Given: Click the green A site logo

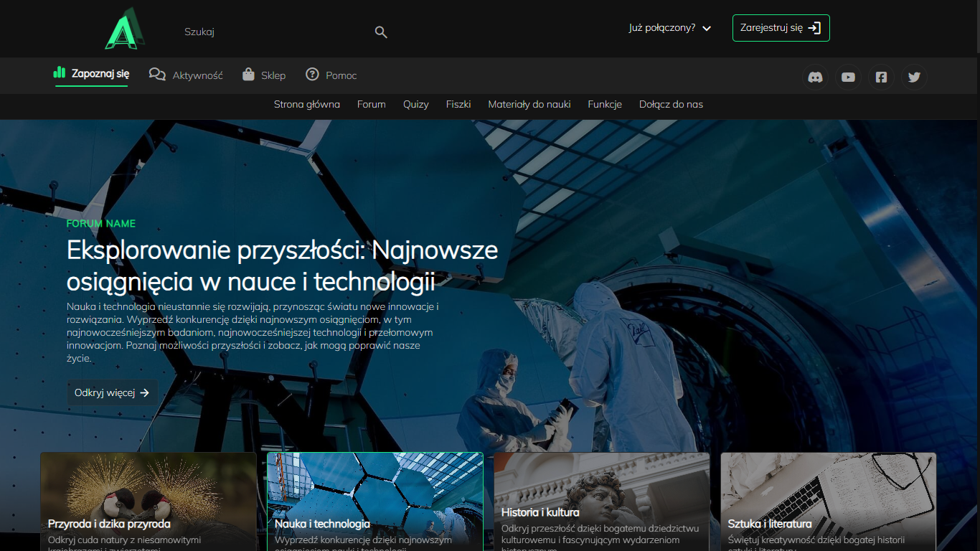Looking at the screenshot, I should pyautogui.click(x=124, y=29).
